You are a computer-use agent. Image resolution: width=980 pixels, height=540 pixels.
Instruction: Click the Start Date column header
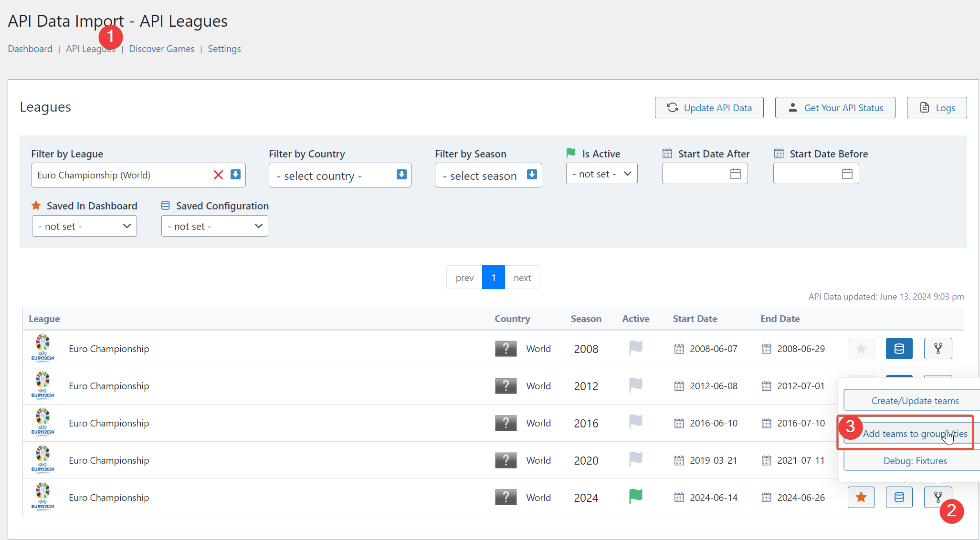click(x=695, y=319)
